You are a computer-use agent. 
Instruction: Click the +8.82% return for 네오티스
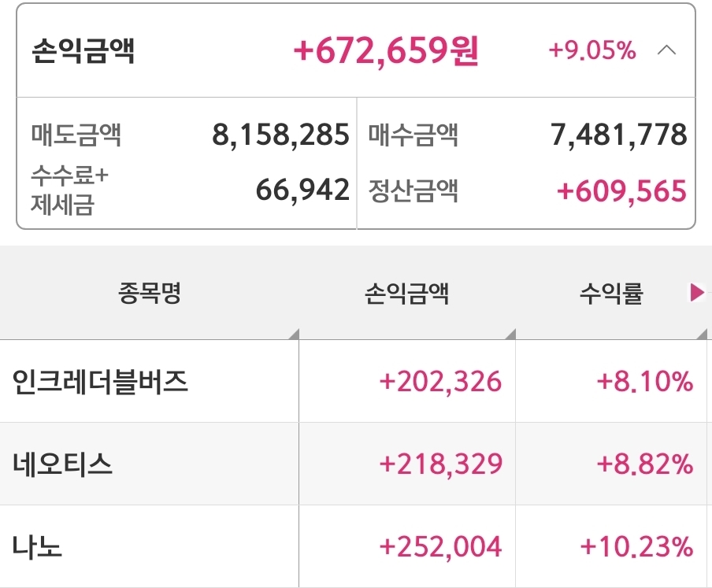tap(645, 464)
